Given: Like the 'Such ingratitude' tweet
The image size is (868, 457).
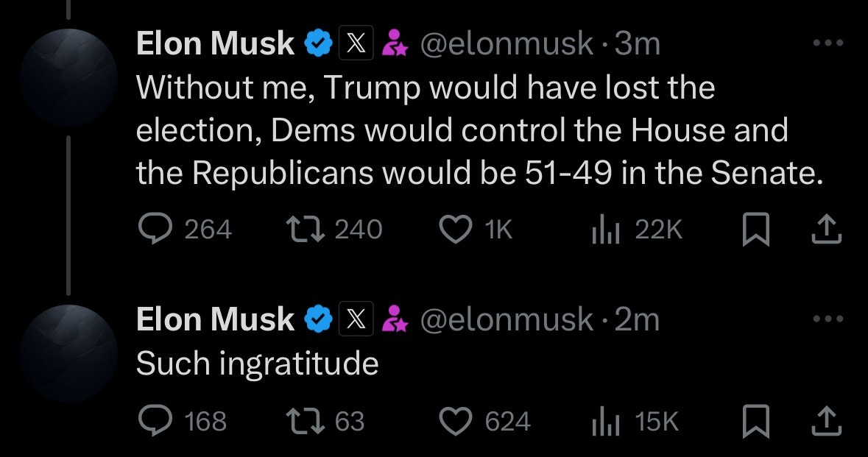Looking at the screenshot, I should pyautogui.click(x=454, y=421).
